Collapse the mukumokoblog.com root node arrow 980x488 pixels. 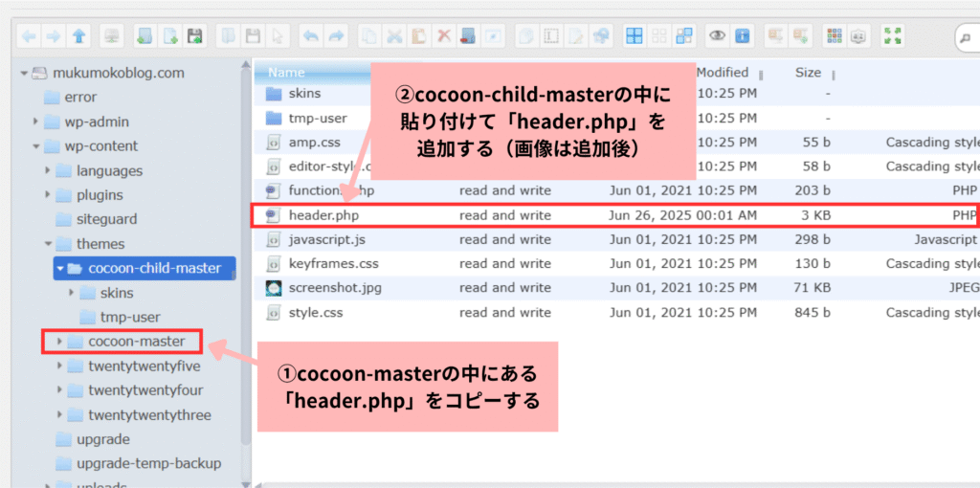pos(24,73)
